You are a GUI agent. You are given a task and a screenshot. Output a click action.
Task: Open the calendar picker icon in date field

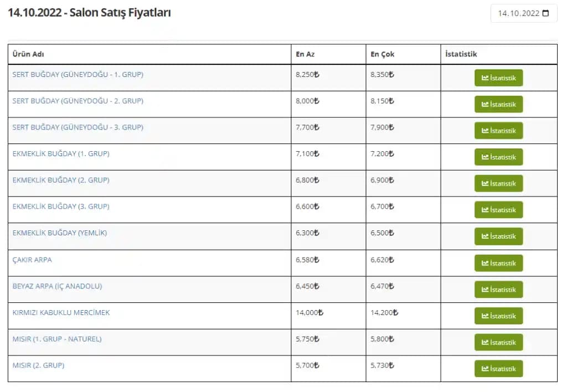click(x=546, y=14)
